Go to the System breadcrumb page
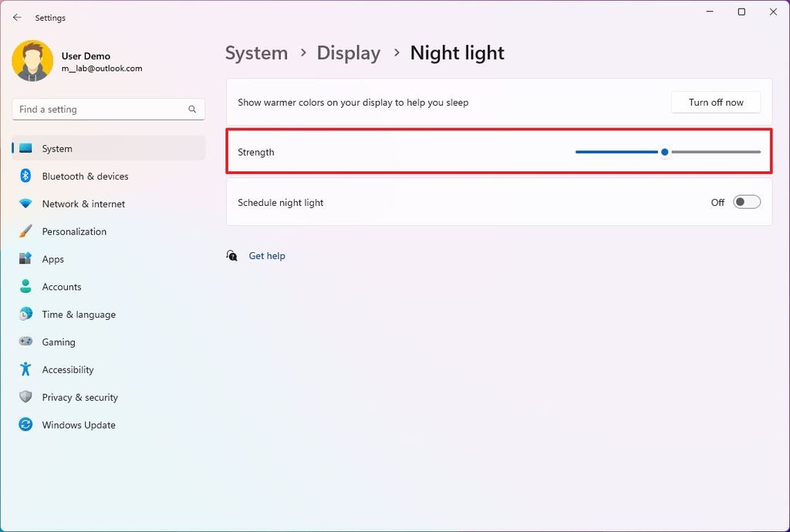 (256, 52)
